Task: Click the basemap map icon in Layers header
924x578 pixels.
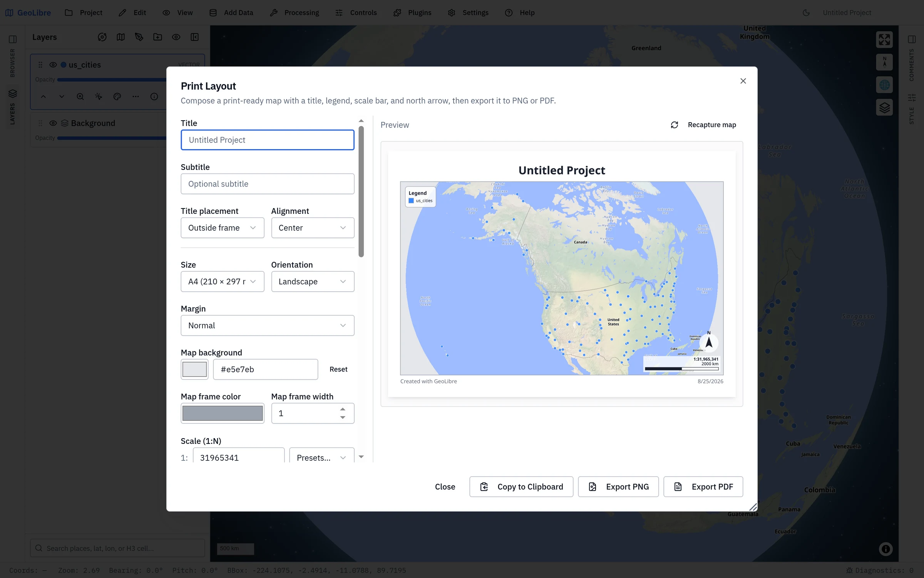Action: pyautogui.click(x=121, y=37)
